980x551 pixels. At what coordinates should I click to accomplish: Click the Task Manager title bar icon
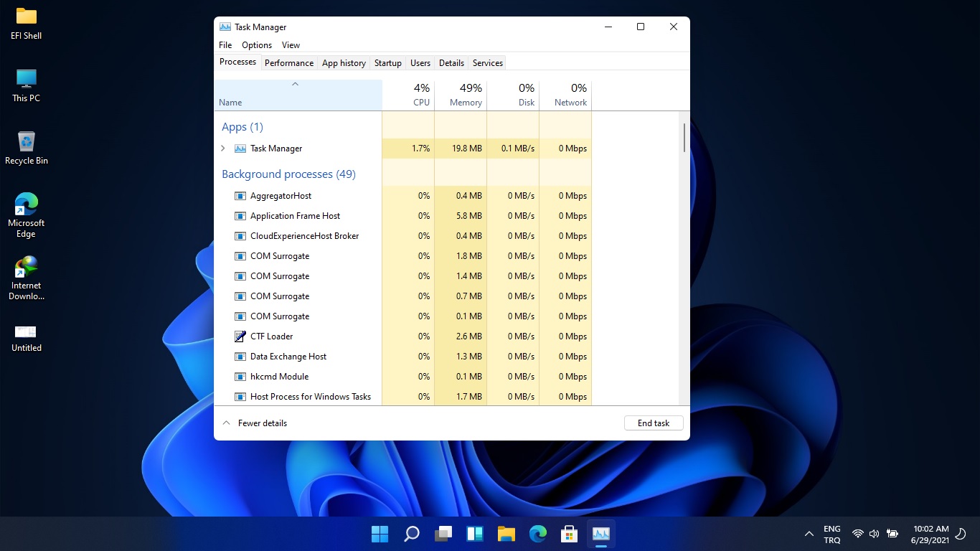pyautogui.click(x=225, y=27)
